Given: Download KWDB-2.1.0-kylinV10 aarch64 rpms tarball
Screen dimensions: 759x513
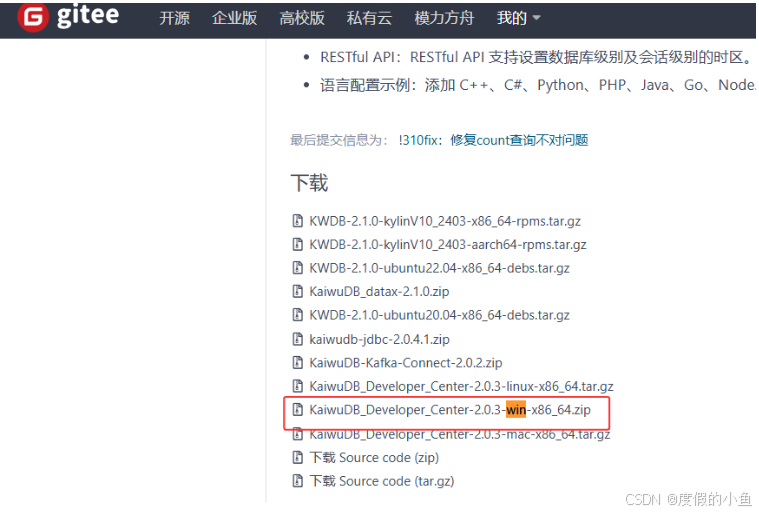Looking at the screenshot, I should click(x=448, y=245).
